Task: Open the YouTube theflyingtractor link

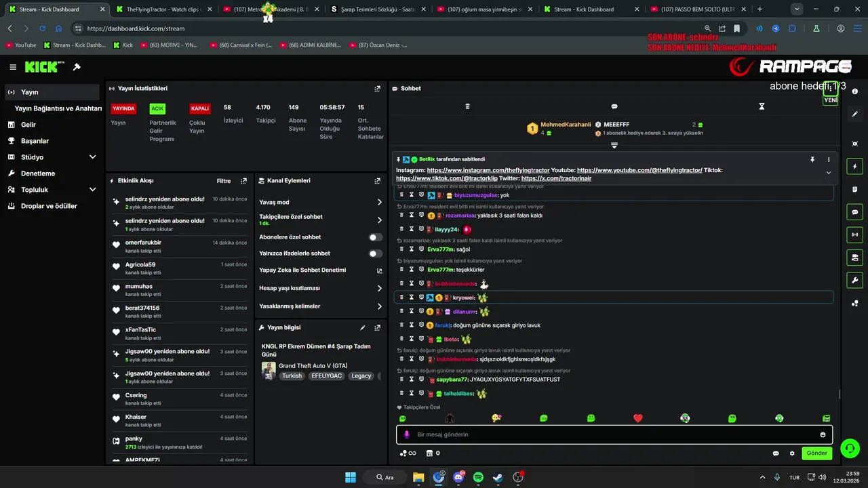Action: click(x=639, y=170)
